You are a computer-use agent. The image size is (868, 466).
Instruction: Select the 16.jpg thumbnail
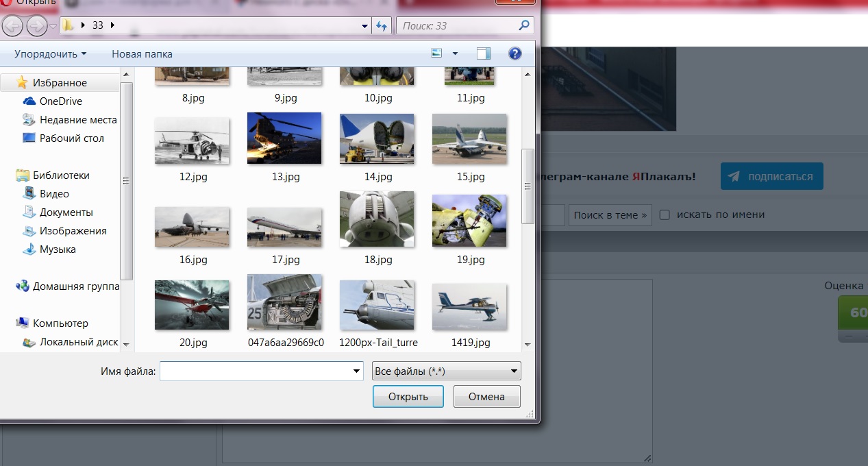[x=192, y=227]
